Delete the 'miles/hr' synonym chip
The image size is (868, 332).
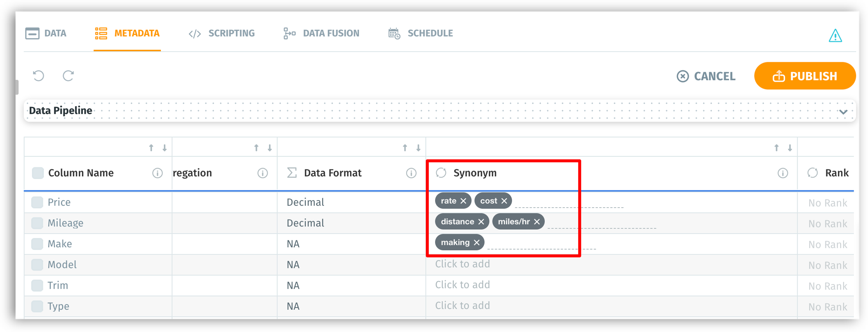point(537,222)
